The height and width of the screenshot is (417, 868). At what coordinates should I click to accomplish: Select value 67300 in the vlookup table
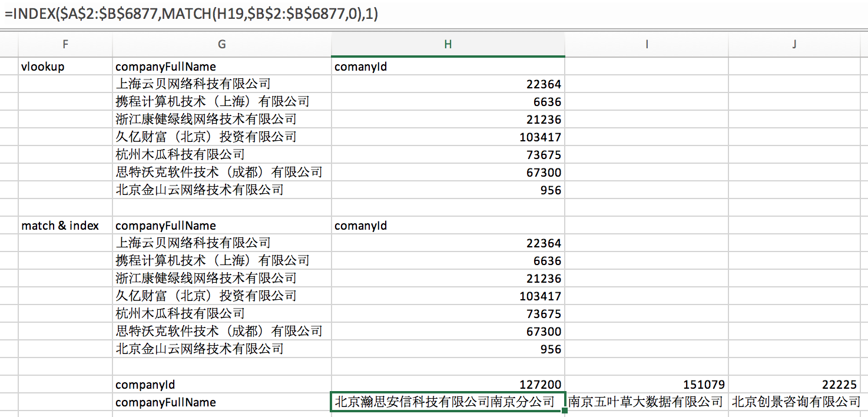[x=448, y=173]
